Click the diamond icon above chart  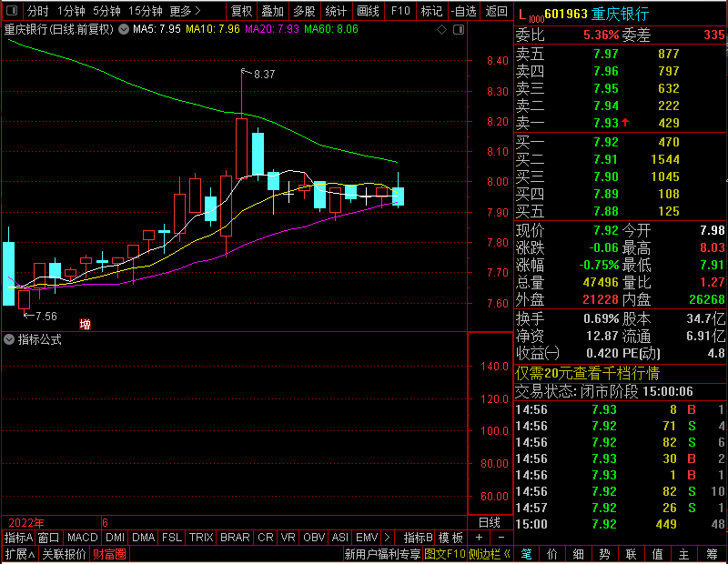pos(442,30)
